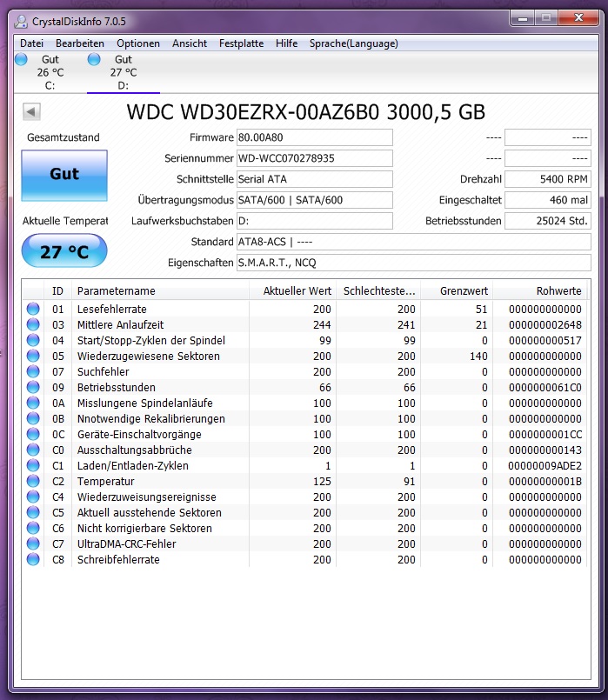The image size is (608, 700).
Task: Click status orb for Mittlere Anlaufzeit row
Action: (33, 324)
